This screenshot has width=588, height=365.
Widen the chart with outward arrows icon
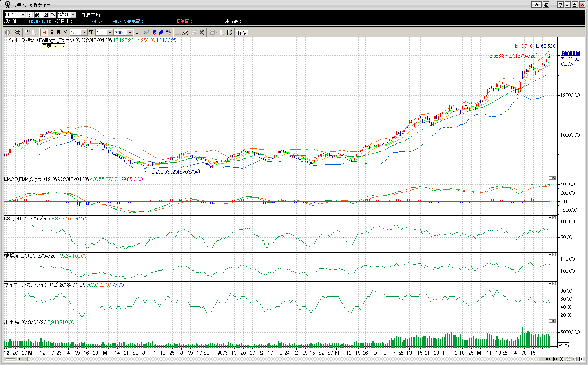pyautogui.click(x=548, y=359)
